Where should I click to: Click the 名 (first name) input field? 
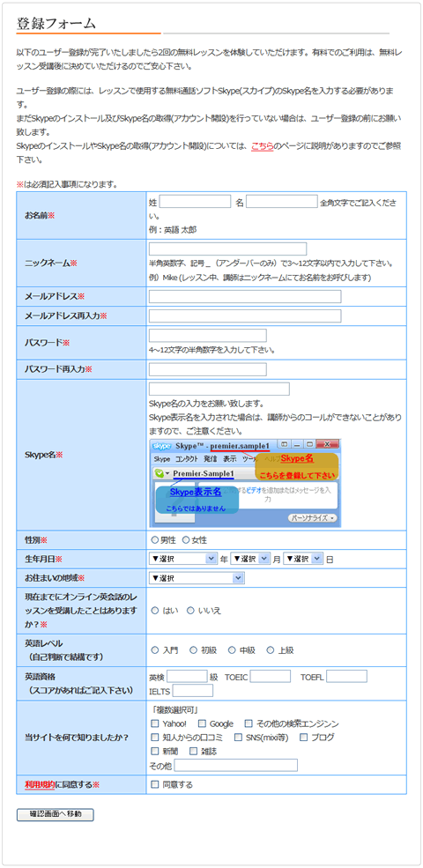pyautogui.click(x=281, y=202)
